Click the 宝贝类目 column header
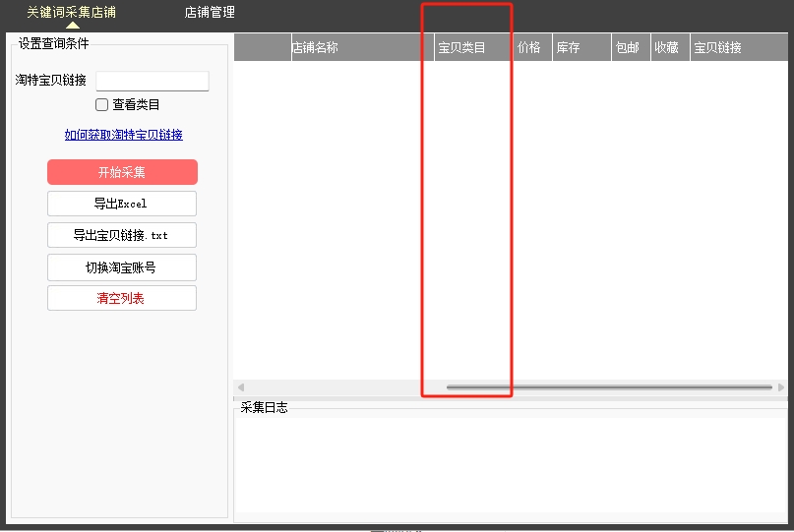 473,47
